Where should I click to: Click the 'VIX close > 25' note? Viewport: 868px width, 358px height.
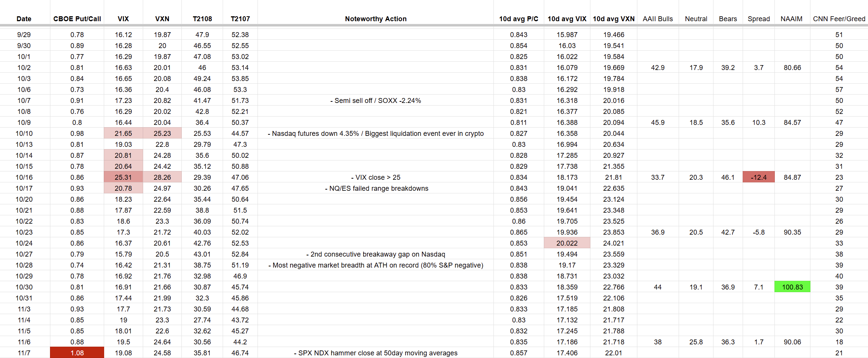376,177
